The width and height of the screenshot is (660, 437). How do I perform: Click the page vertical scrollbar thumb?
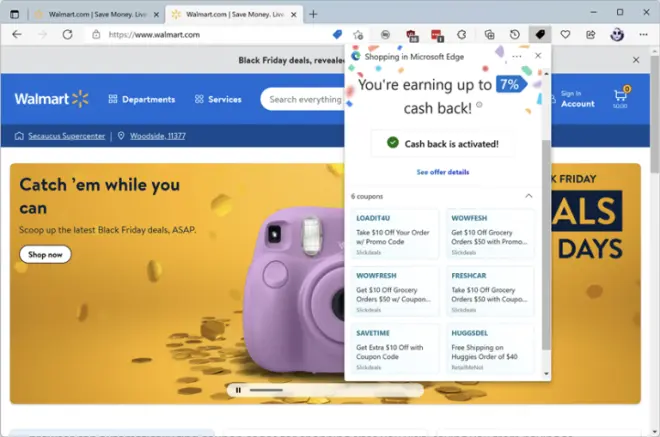click(x=655, y=114)
